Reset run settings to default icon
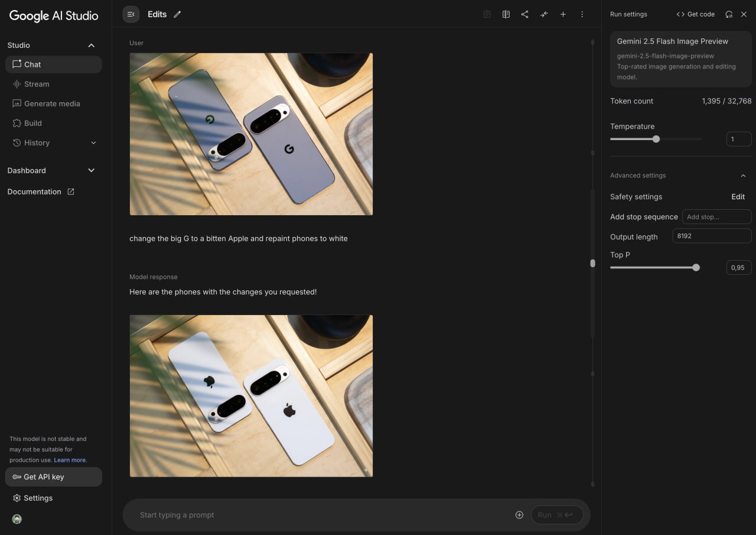Screen dimensions: 756x535 click(729, 14)
